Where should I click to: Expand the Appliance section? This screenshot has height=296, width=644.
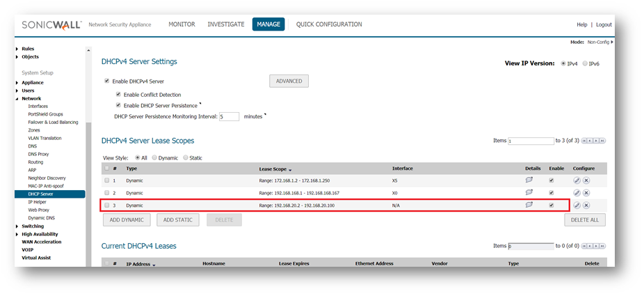click(x=17, y=82)
